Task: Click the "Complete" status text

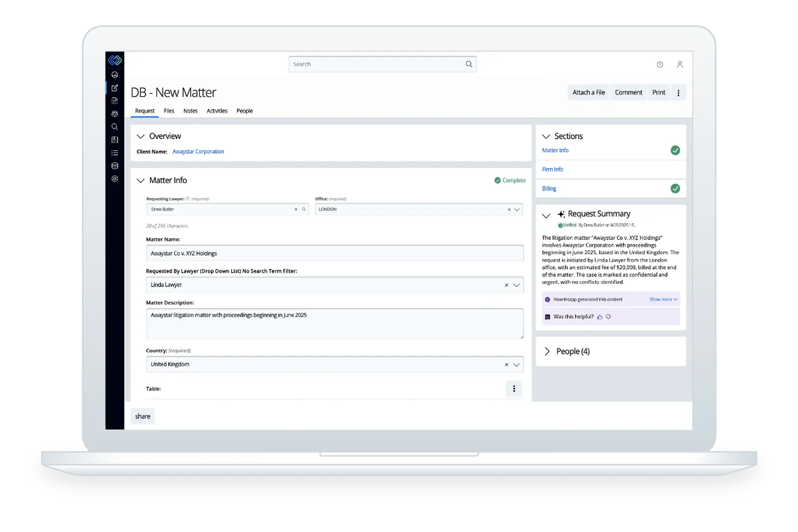Action: tap(514, 181)
